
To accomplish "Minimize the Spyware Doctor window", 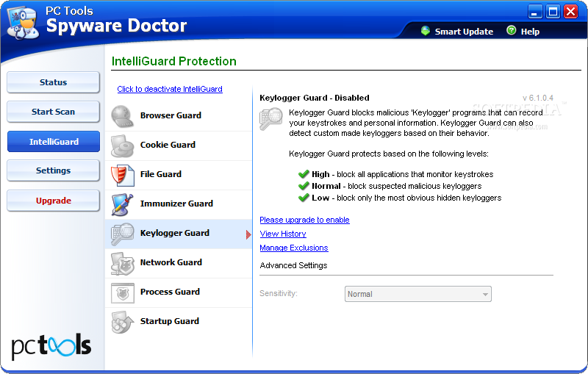I will tap(535, 12).
